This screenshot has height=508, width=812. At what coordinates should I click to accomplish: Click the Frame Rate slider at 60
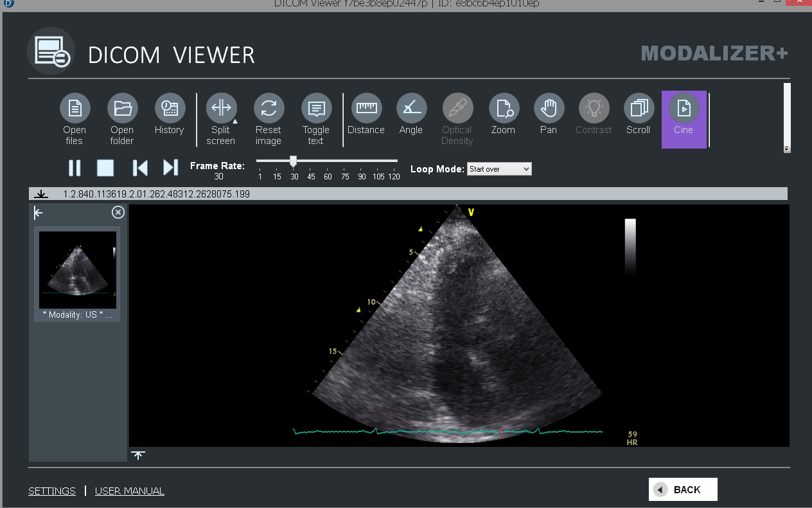(328, 161)
